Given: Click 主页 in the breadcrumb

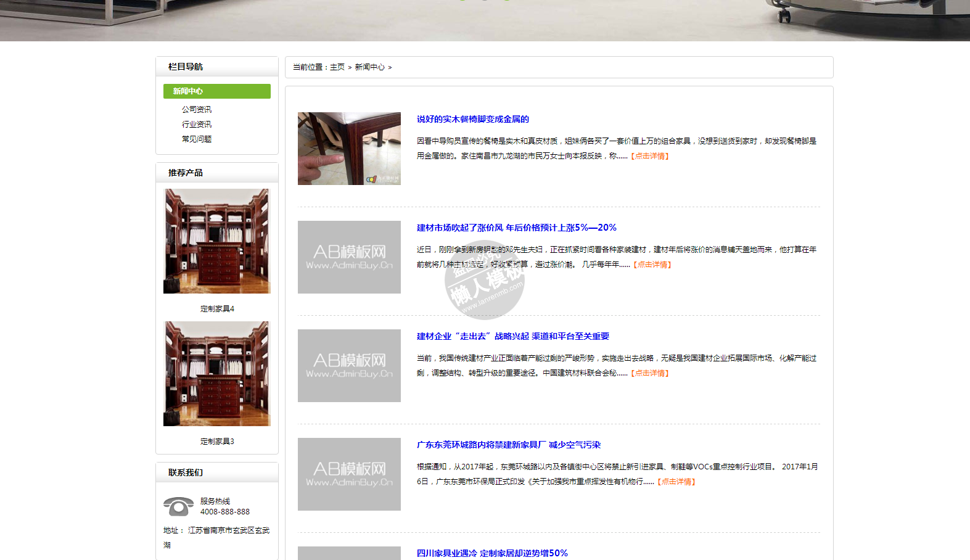Looking at the screenshot, I should [337, 67].
